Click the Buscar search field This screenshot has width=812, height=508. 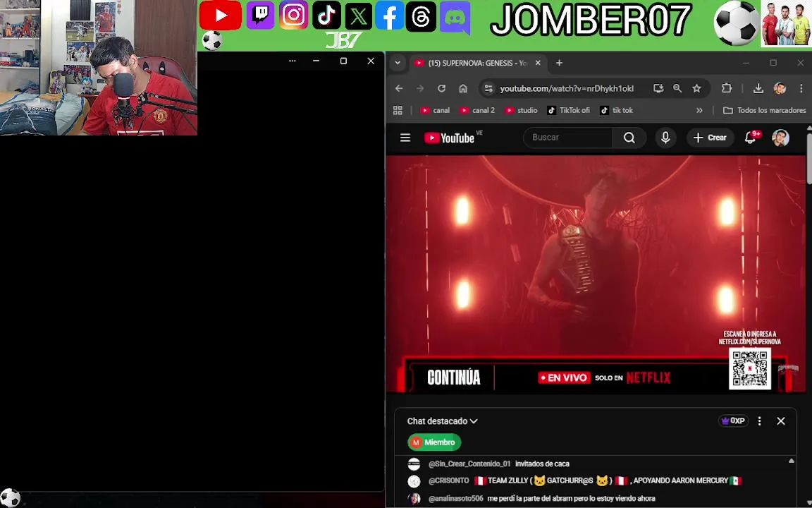[568, 138]
